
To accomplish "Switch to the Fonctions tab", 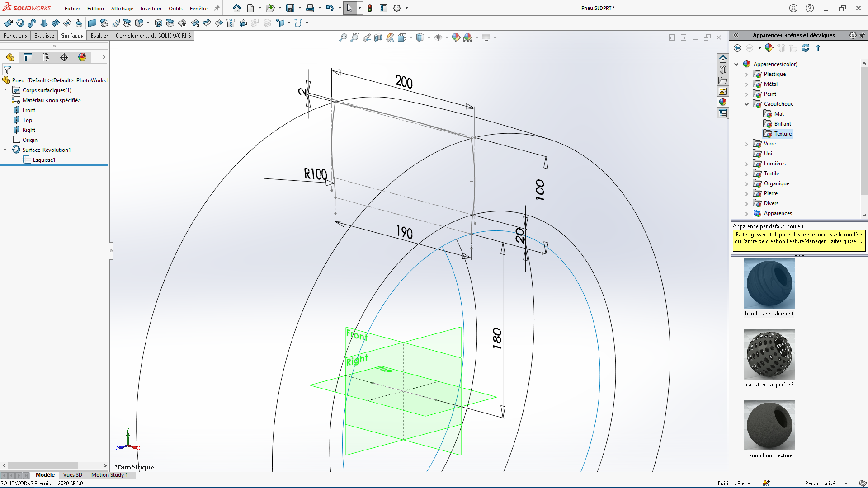I will point(15,36).
